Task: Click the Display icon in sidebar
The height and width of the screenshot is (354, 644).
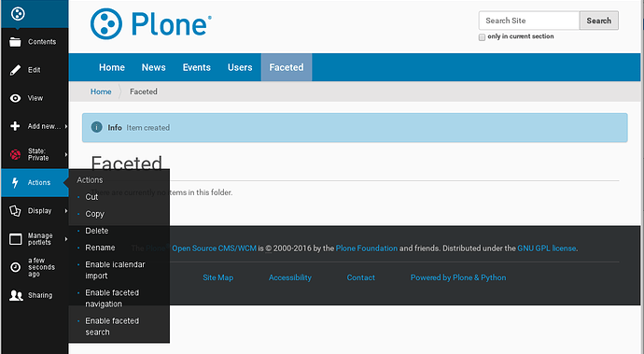Action: tap(15, 211)
